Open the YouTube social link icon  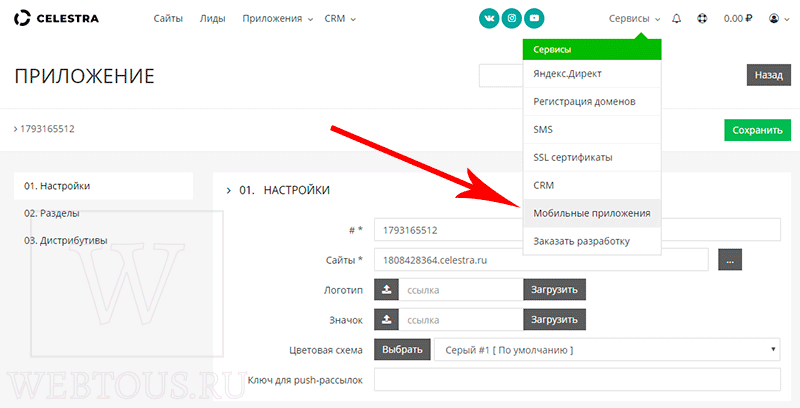click(534, 18)
